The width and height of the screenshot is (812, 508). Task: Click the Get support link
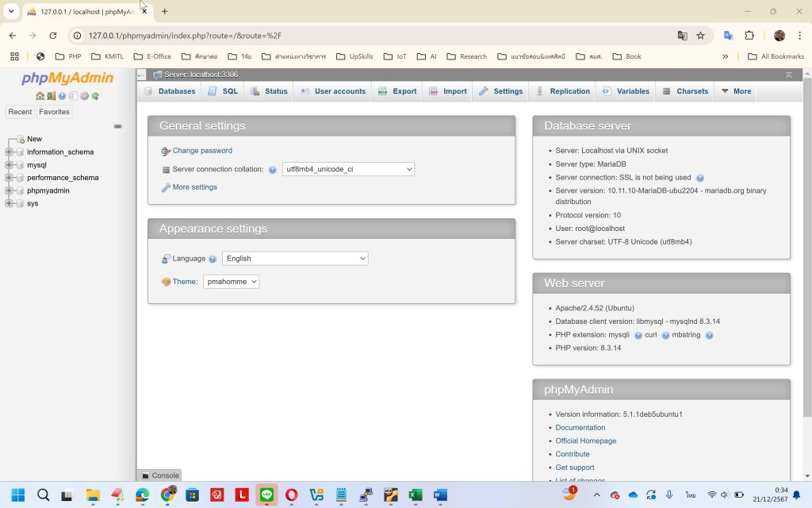coord(575,468)
